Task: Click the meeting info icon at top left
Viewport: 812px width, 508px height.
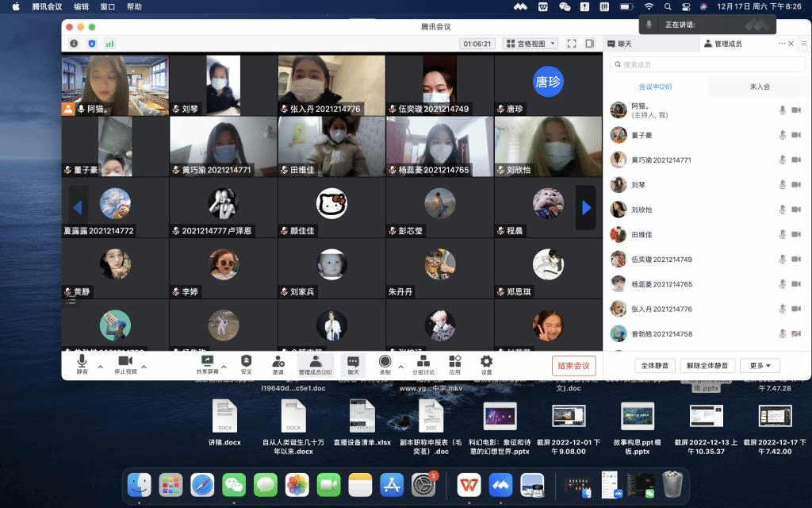Action: [74, 44]
